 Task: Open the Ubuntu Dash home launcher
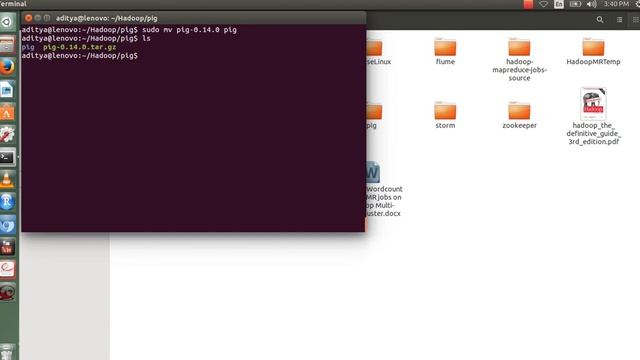(7, 22)
